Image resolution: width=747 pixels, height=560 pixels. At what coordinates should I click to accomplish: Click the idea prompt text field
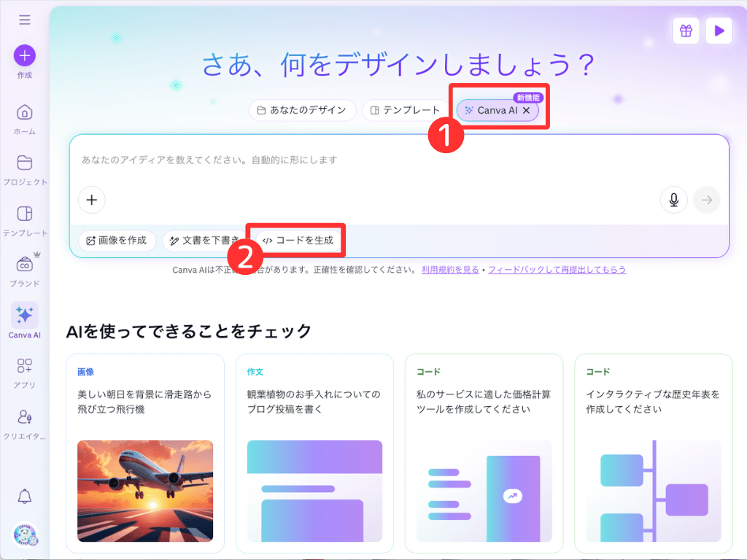click(x=399, y=160)
